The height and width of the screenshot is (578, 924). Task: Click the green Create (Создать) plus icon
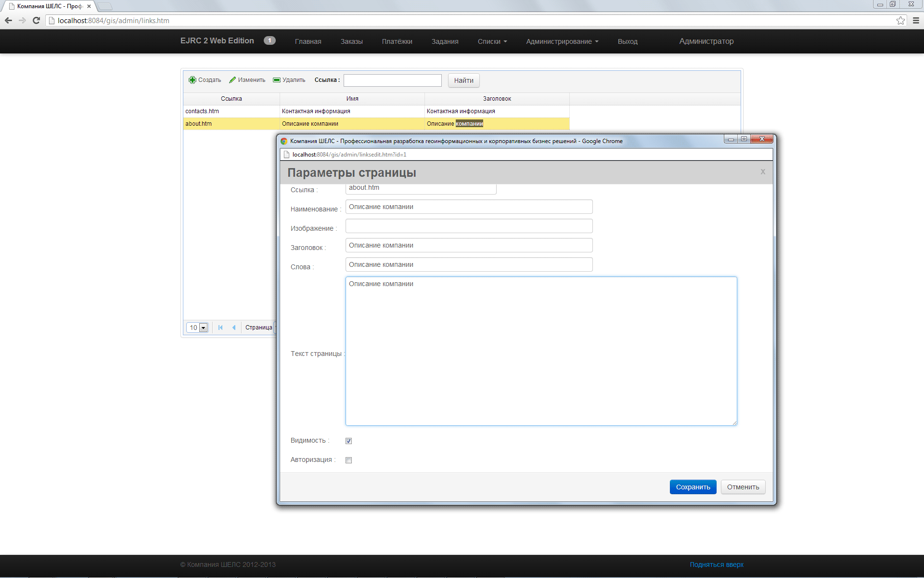tap(192, 80)
